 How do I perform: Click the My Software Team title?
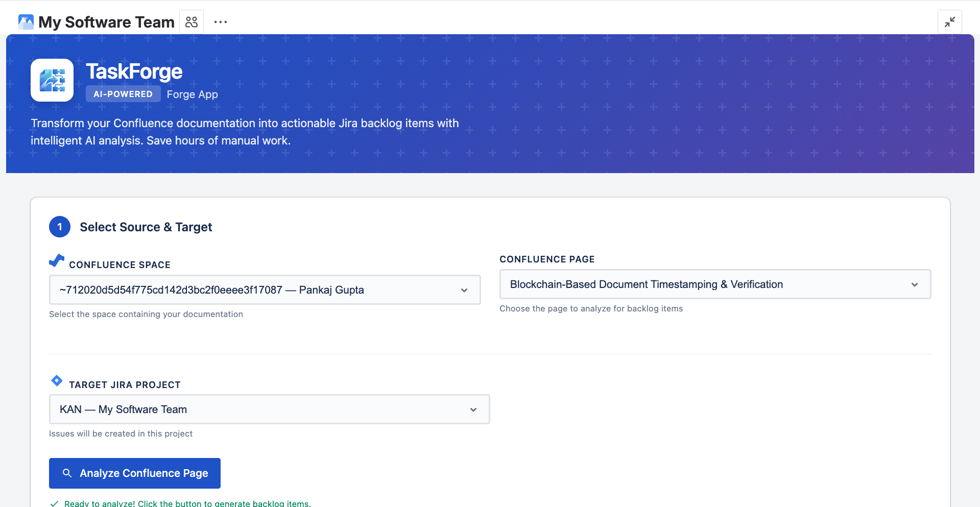coord(106,22)
